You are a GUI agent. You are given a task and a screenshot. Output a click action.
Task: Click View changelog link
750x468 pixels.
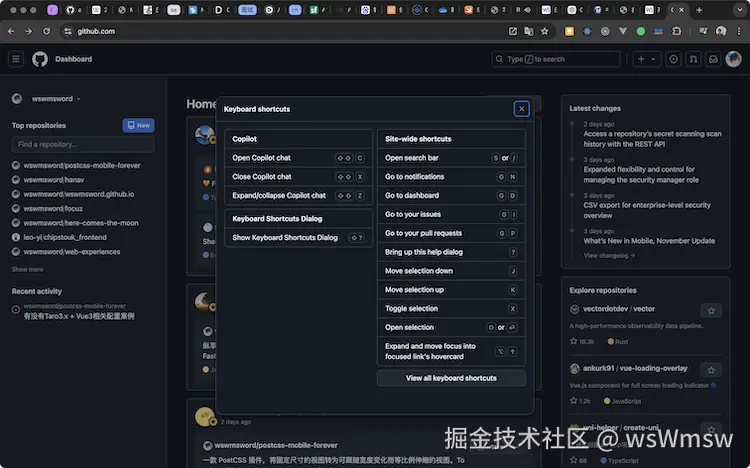tap(609, 256)
